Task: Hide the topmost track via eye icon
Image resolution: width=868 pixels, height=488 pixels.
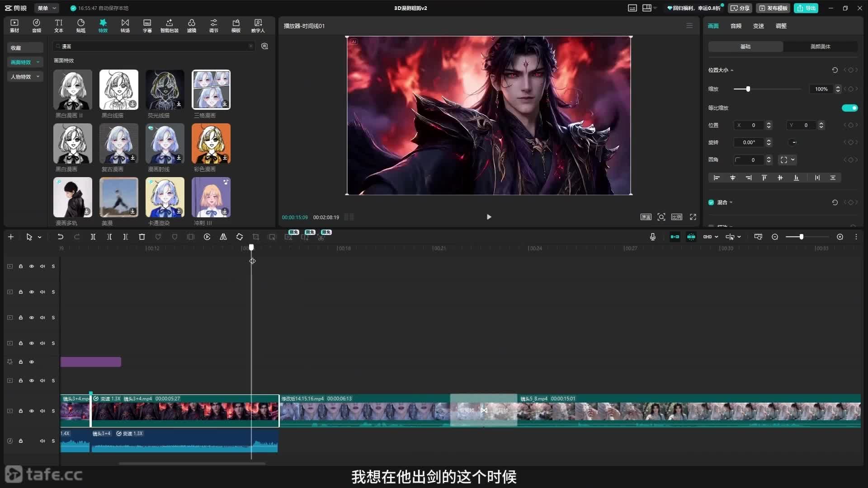Action: [x=32, y=266]
